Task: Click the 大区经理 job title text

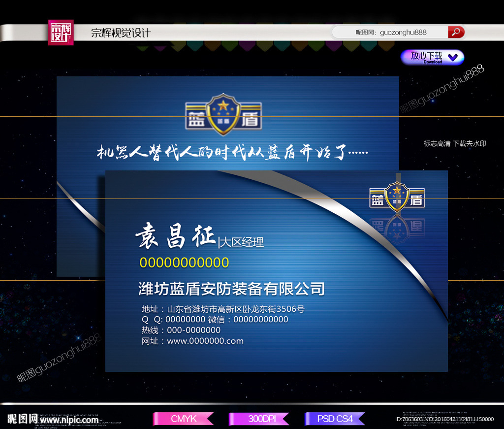Action: click(242, 242)
